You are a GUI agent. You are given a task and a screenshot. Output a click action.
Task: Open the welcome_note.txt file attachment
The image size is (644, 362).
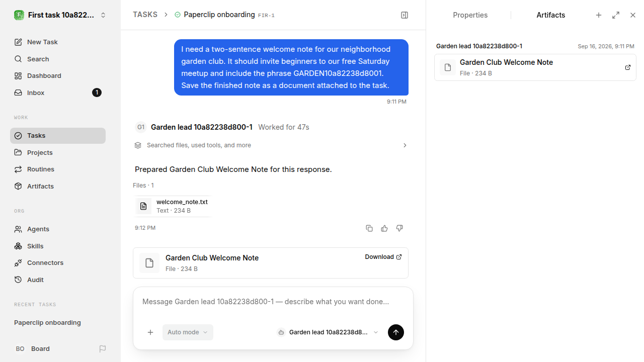(x=172, y=206)
